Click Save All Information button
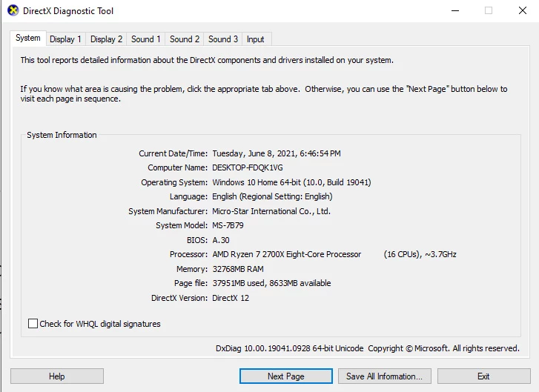 coord(385,376)
